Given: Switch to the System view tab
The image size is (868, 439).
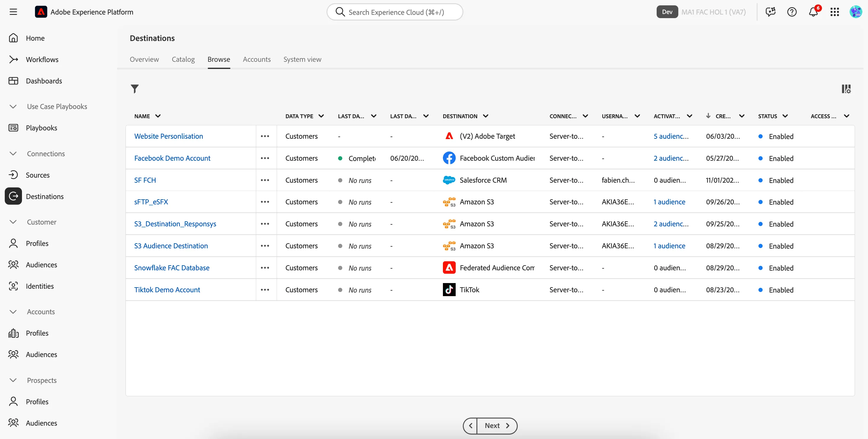Looking at the screenshot, I should tap(302, 59).
